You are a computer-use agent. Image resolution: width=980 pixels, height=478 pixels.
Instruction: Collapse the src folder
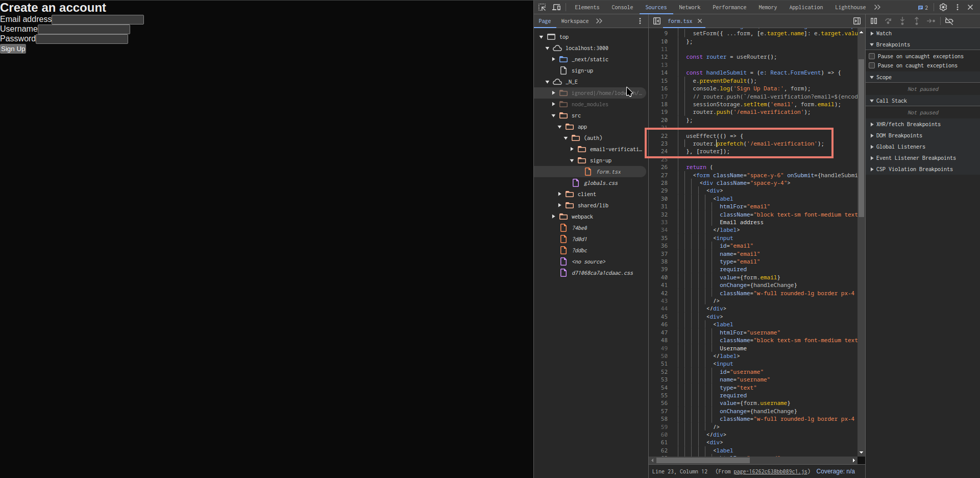[554, 115]
